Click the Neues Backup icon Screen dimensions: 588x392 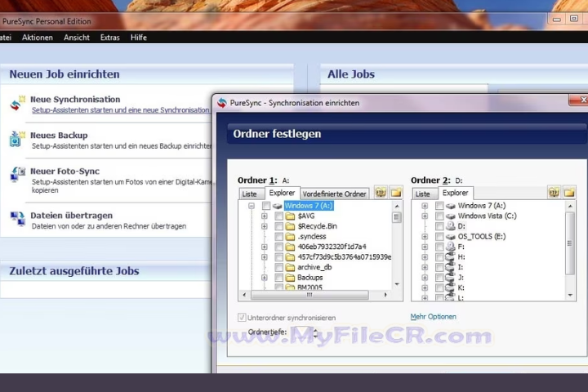click(x=17, y=139)
